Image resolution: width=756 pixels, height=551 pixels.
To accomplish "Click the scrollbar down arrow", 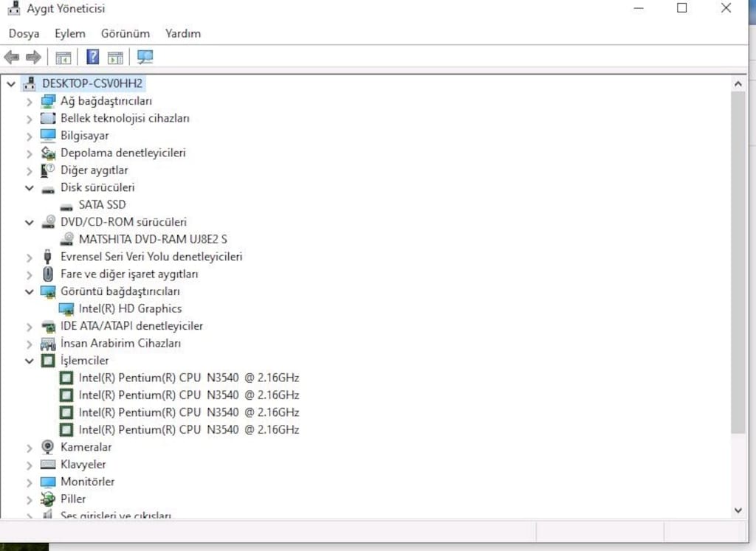I will point(738,510).
